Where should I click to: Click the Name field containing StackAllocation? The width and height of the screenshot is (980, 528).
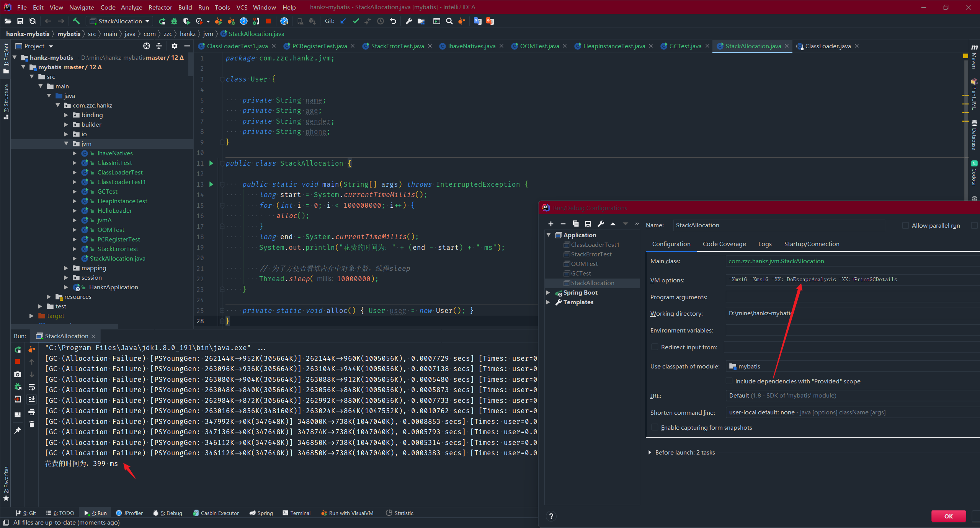pos(779,225)
